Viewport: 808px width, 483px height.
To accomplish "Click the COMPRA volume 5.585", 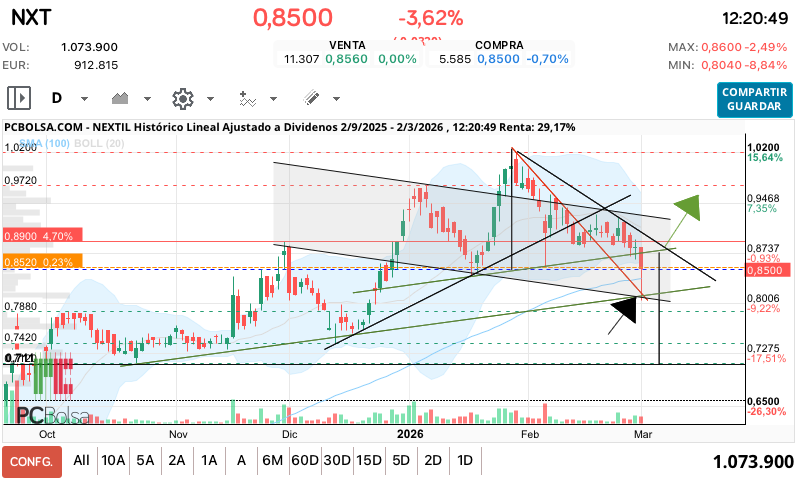I will pos(455,59).
